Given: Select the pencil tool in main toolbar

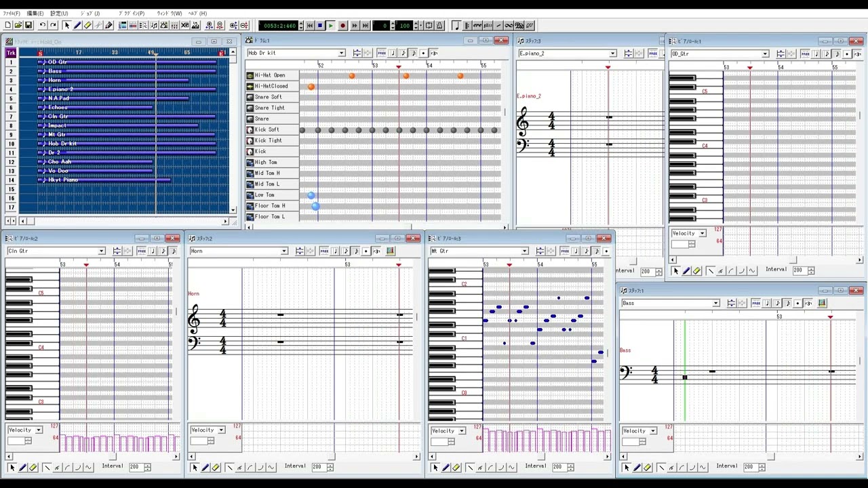Looking at the screenshot, I should [x=77, y=25].
